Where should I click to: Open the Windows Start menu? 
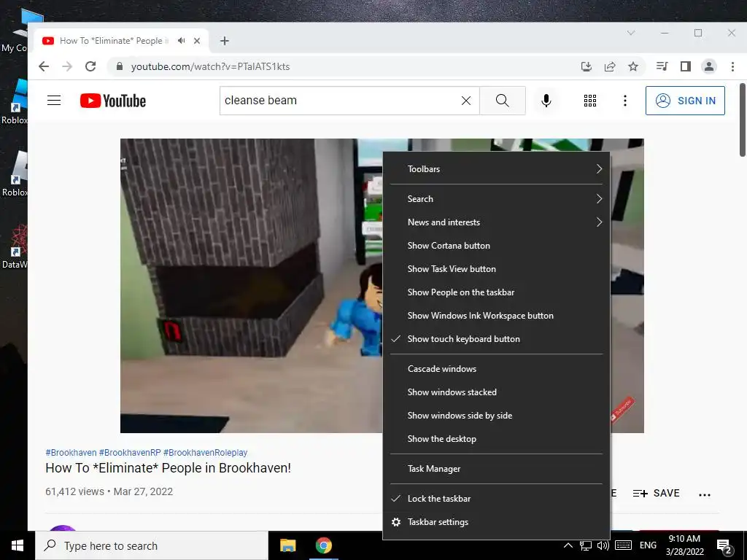[x=18, y=545]
